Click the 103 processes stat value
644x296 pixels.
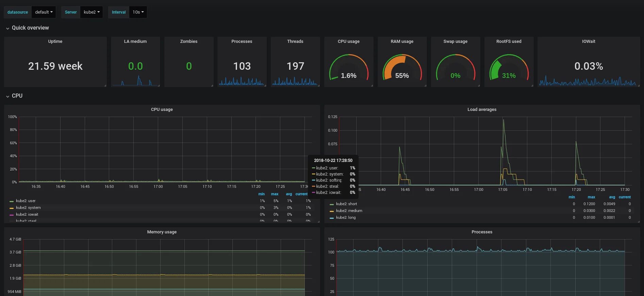(x=242, y=66)
